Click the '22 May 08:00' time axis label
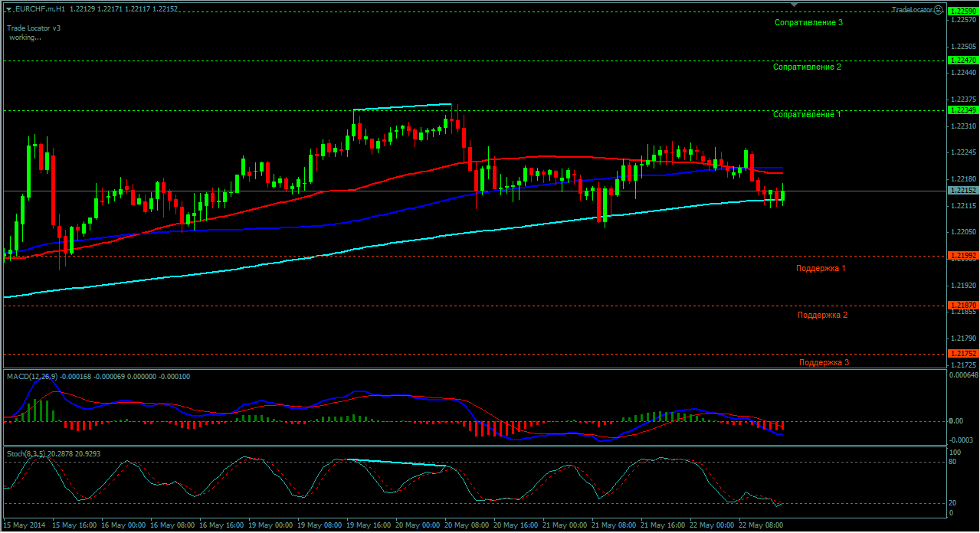 [x=760, y=526]
